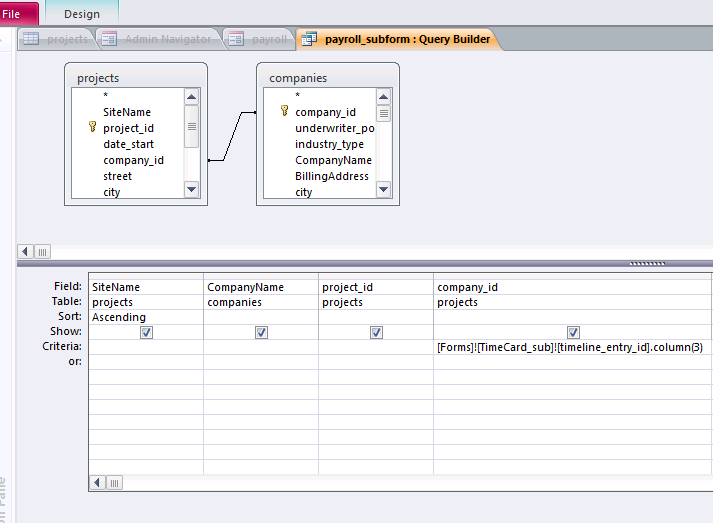Click the payroll tab form icon
This screenshot has width=713, height=523.
click(x=236, y=40)
